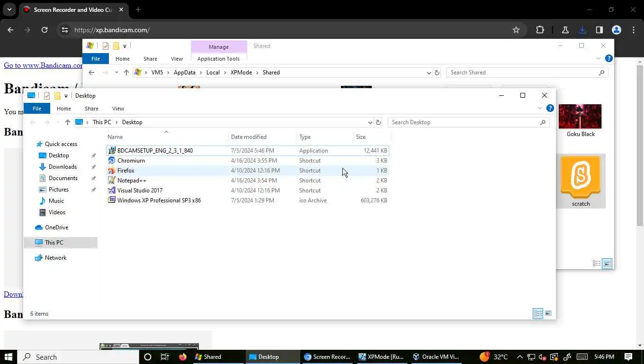Show hidden system tray icons
The height and width of the screenshot is (364, 644).
(x=519, y=357)
